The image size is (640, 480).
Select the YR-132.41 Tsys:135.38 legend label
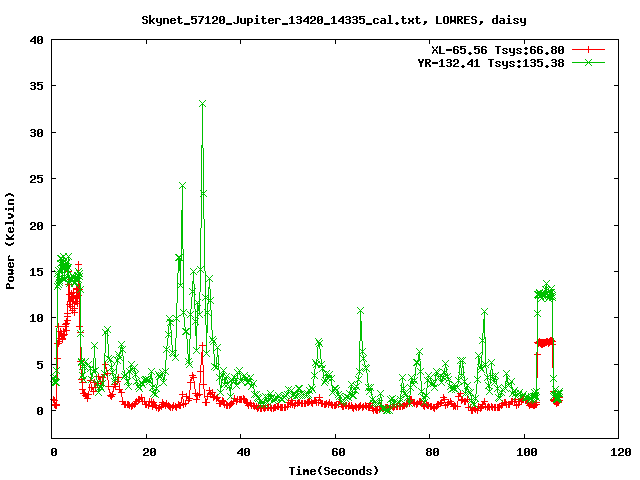pyautogui.click(x=491, y=63)
